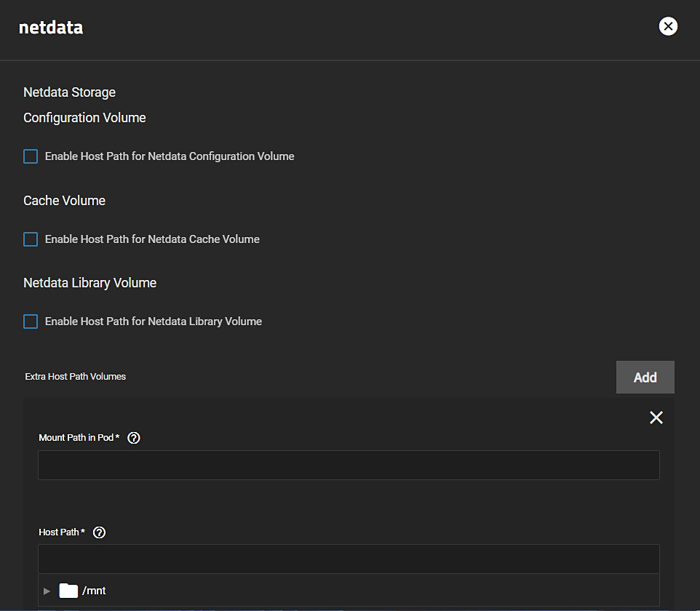700x611 pixels.
Task: Open help tooltip for Mount Path in Pod
Action: (x=134, y=438)
